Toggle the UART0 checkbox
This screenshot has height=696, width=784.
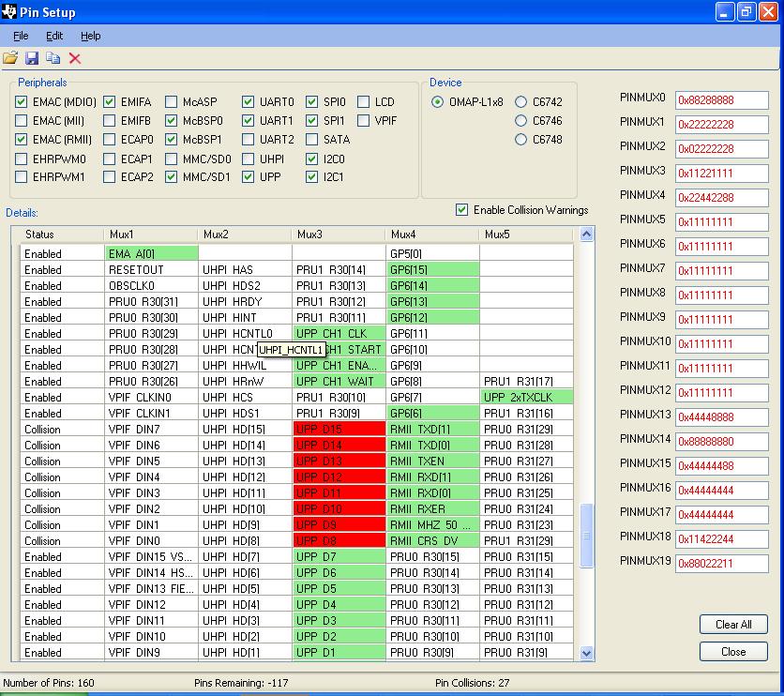[x=248, y=102]
